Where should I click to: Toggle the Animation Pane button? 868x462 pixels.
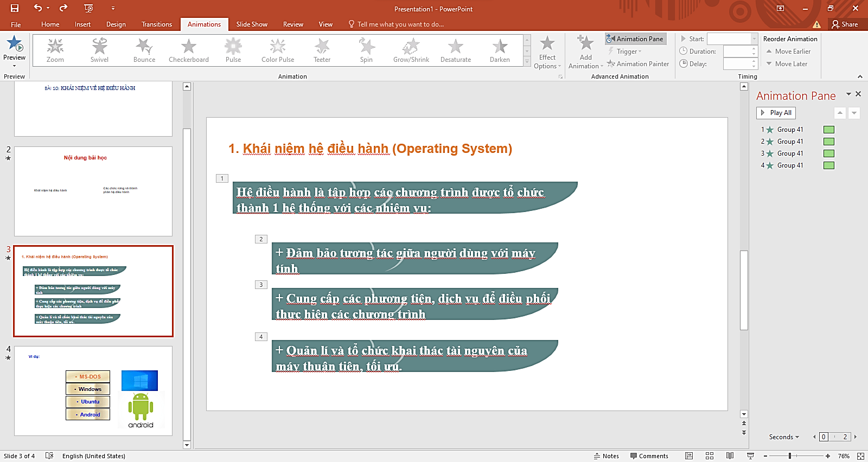click(x=635, y=39)
